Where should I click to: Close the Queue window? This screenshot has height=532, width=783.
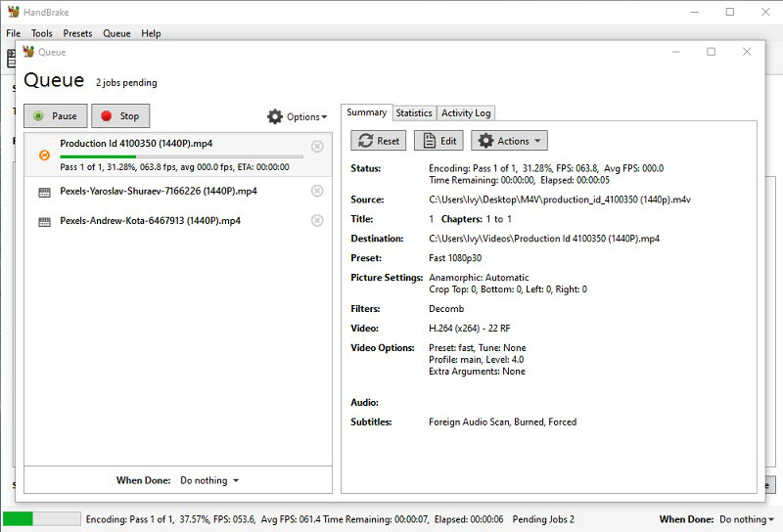pyautogui.click(x=747, y=52)
